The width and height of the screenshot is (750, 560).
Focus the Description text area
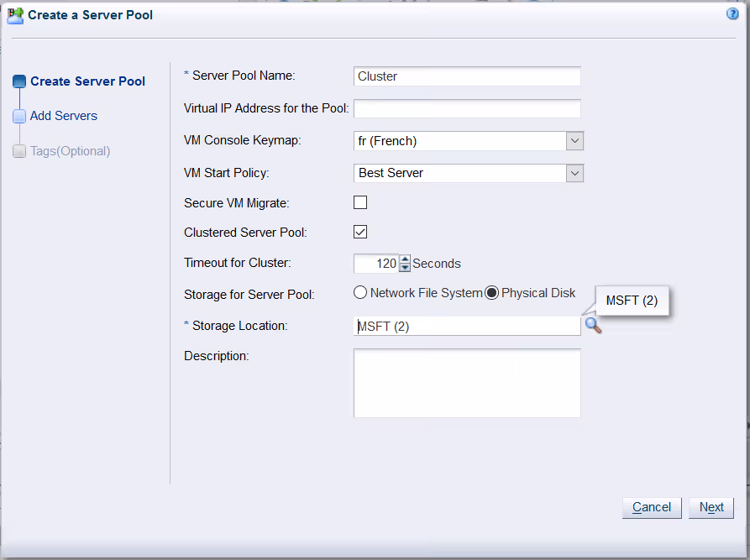(467, 383)
